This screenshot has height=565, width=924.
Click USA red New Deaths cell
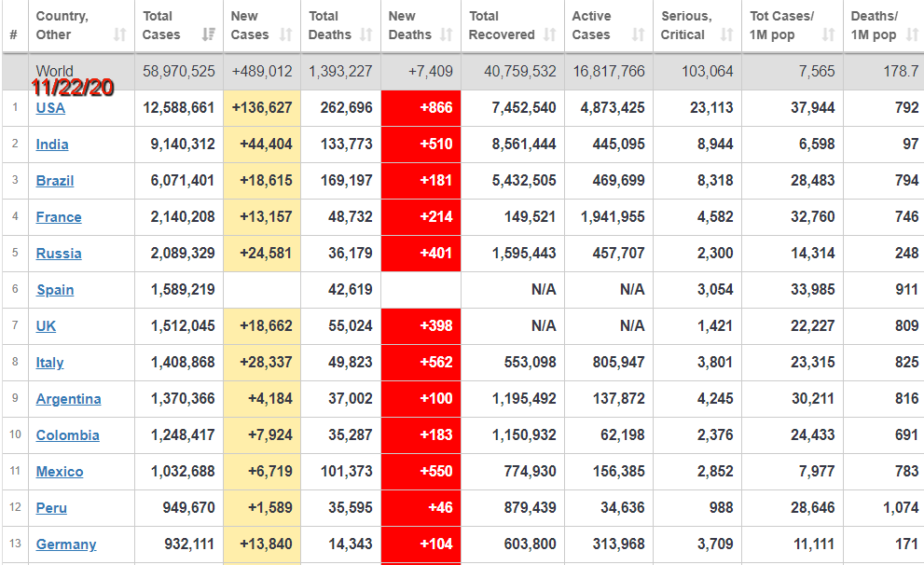coord(421,108)
